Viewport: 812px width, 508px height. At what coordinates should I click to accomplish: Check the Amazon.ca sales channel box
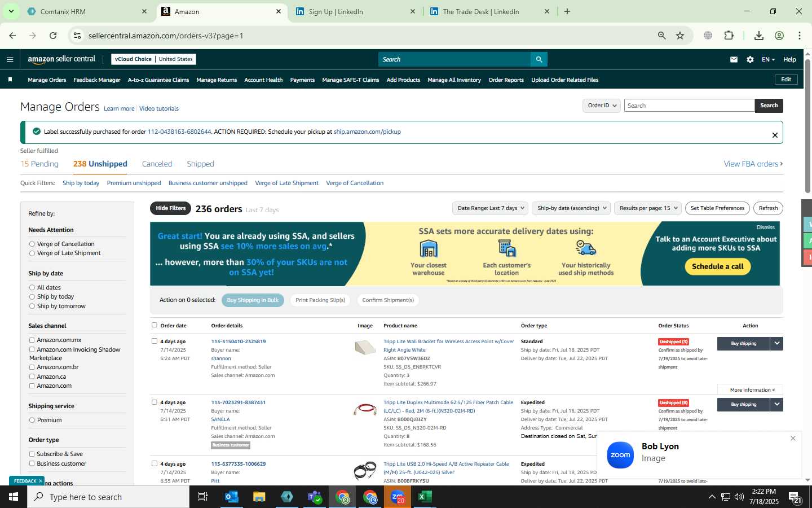pyautogui.click(x=32, y=376)
